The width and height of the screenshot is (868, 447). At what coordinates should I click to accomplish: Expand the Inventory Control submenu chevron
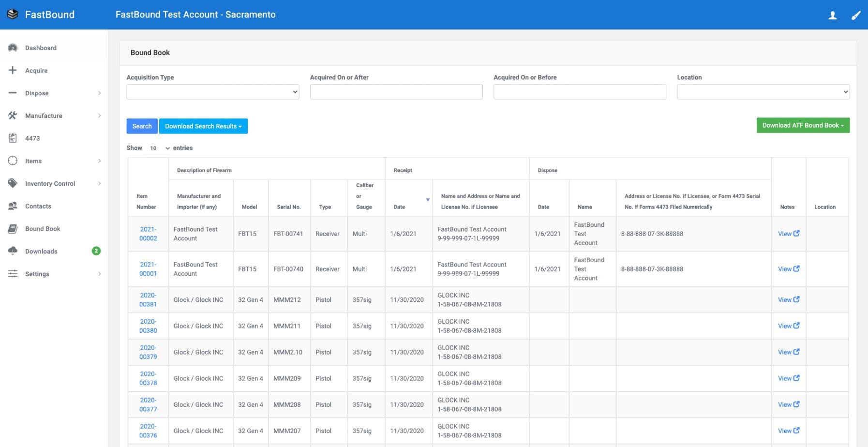point(99,183)
